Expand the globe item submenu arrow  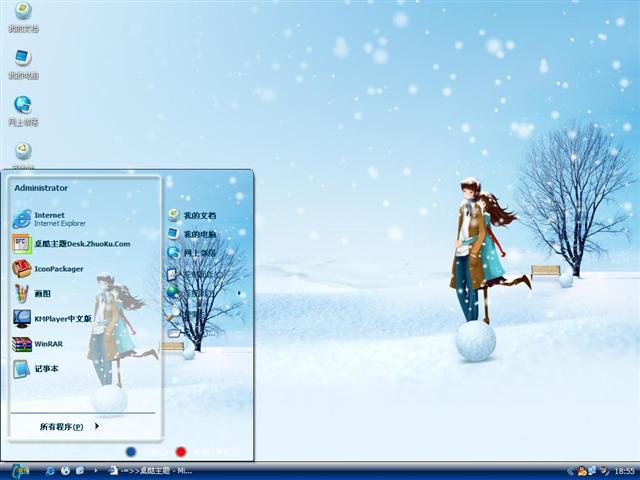[x=239, y=293]
